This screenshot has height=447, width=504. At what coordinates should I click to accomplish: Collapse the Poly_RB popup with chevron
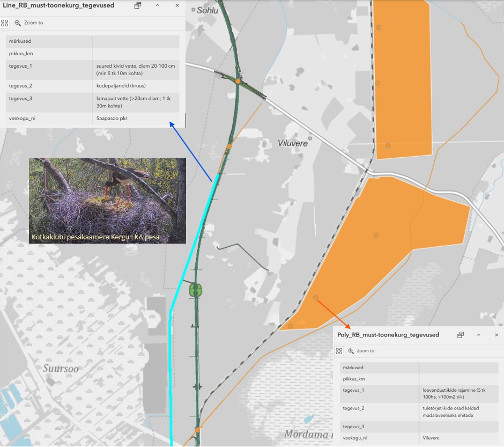pos(479,335)
